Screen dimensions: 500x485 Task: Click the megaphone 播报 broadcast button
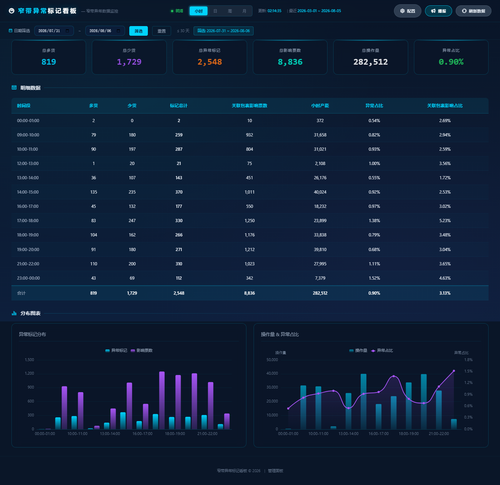pyautogui.click(x=438, y=11)
